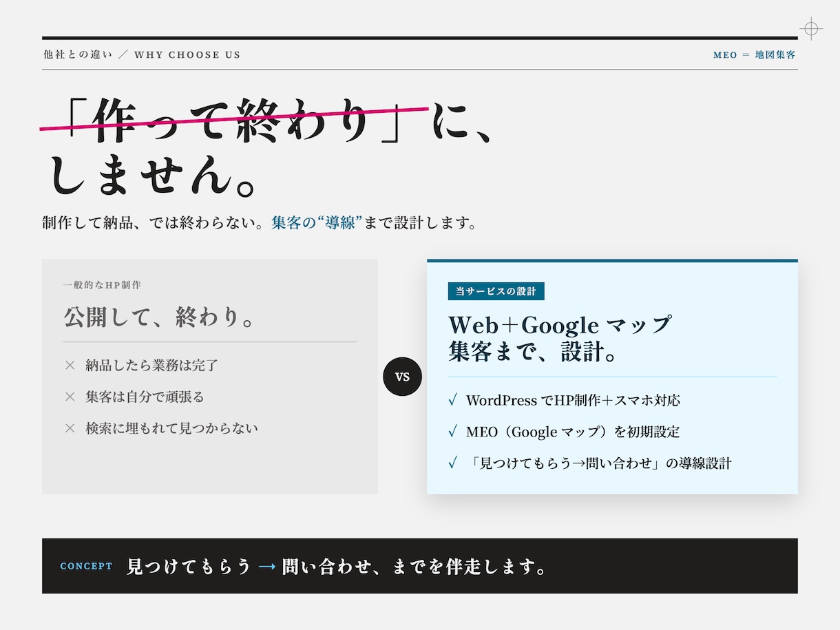
Task: Click the MEO = 地図集客 label
Action: click(755, 54)
